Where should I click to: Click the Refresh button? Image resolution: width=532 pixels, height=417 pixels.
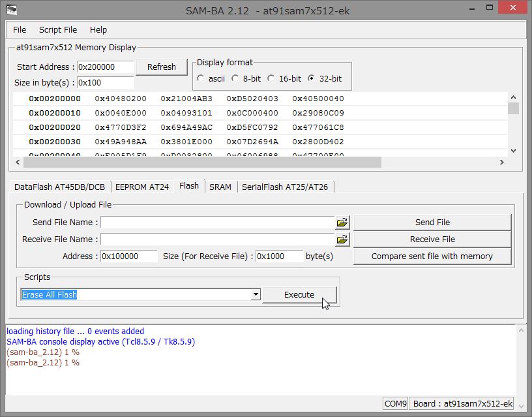162,67
